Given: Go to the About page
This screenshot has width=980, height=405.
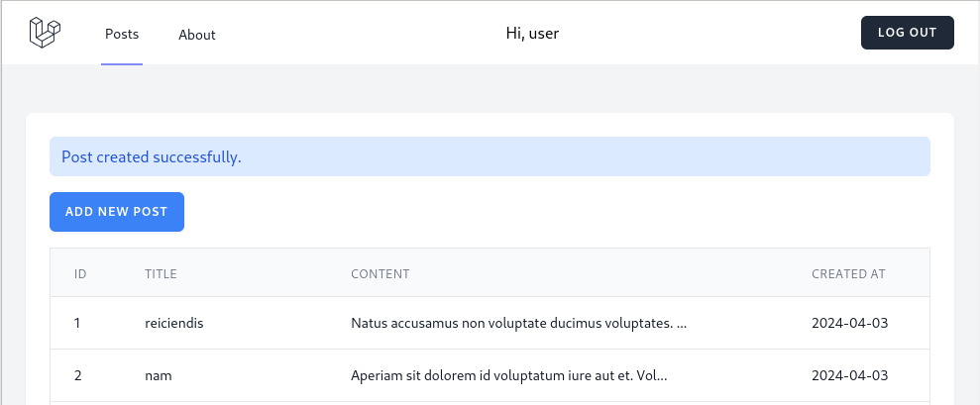Looking at the screenshot, I should [x=197, y=35].
